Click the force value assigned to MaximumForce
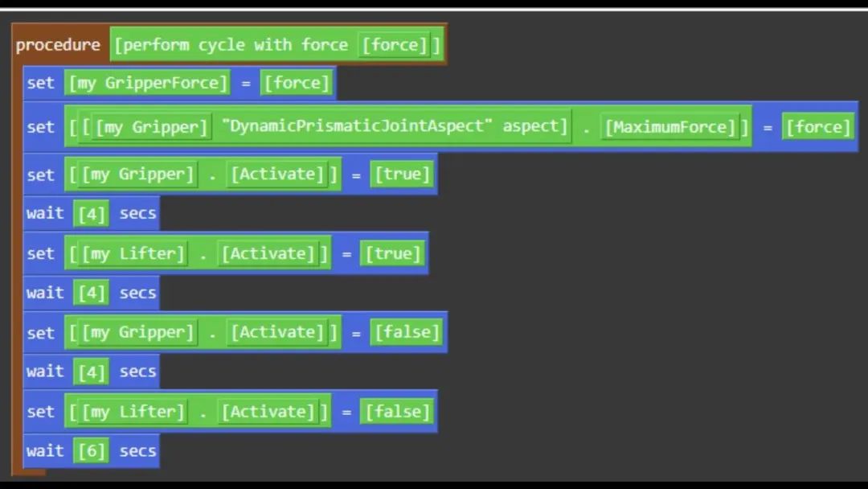Viewport: 868px width, 489px height. 818,126
